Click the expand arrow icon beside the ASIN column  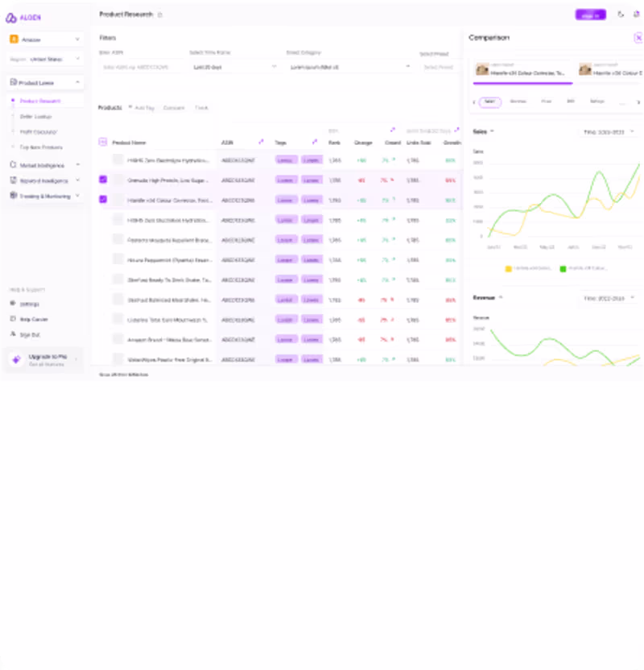tap(261, 142)
